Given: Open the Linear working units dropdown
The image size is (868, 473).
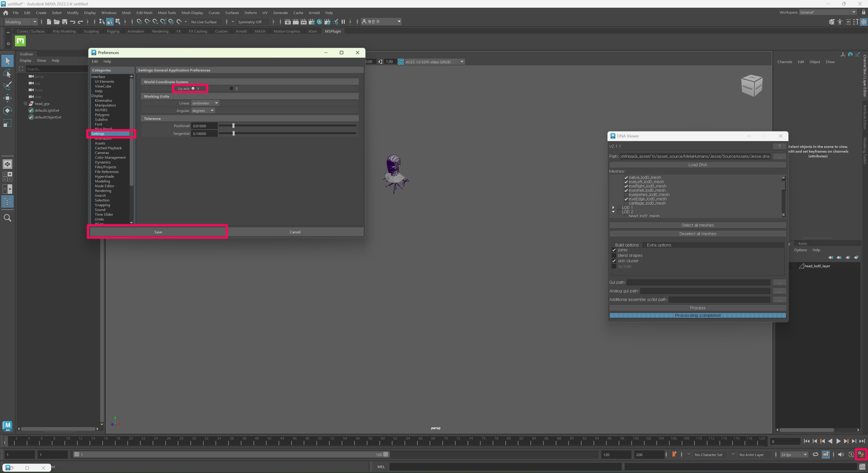Looking at the screenshot, I should click(x=216, y=103).
